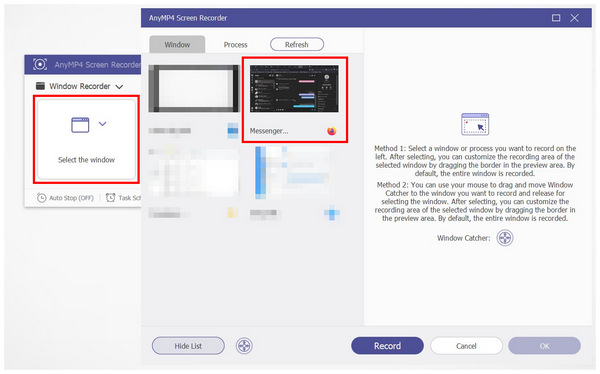Switch to the Process tab

(235, 45)
